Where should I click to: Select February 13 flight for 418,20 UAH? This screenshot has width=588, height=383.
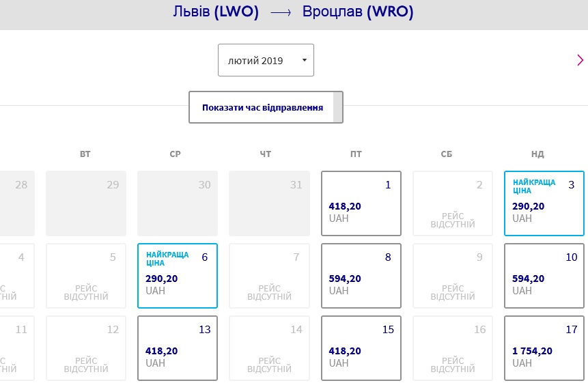(x=178, y=348)
